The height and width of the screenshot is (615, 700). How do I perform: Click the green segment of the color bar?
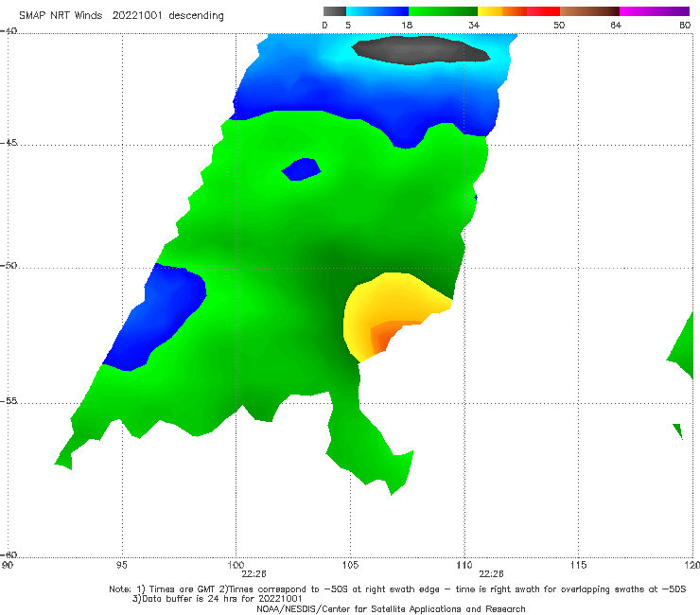click(444, 11)
